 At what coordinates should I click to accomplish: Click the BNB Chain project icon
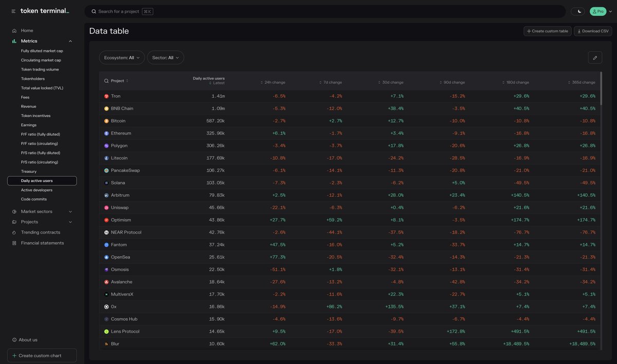(106, 108)
